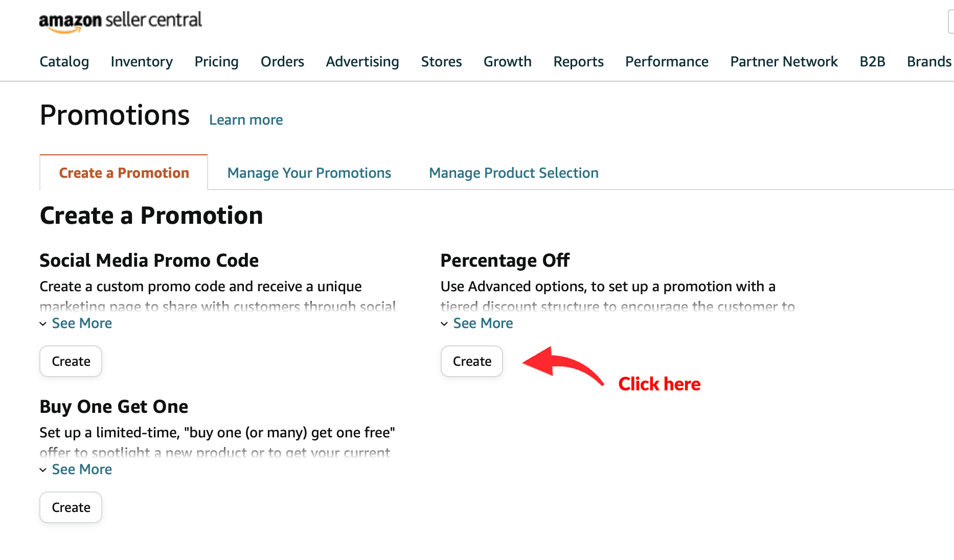The height and width of the screenshot is (560, 954).
Task: Open the Advertising menu
Action: (362, 61)
